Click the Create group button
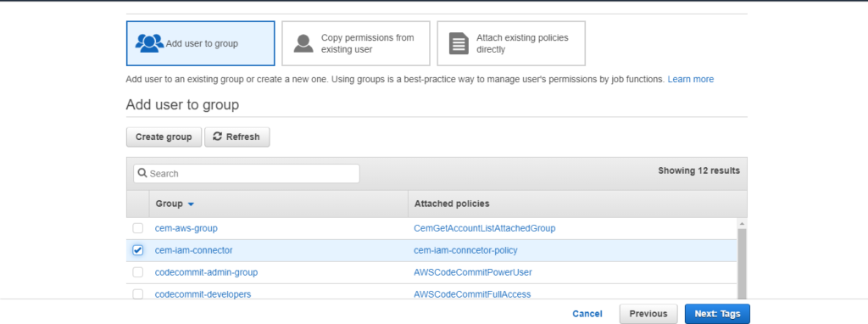The height and width of the screenshot is (324, 868). pos(164,137)
